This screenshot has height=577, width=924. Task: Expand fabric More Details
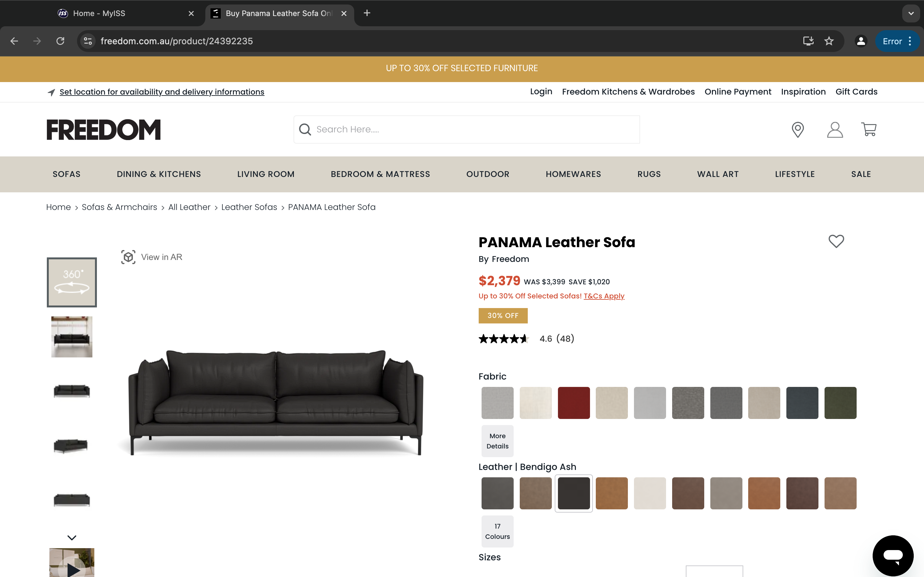coord(497,441)
